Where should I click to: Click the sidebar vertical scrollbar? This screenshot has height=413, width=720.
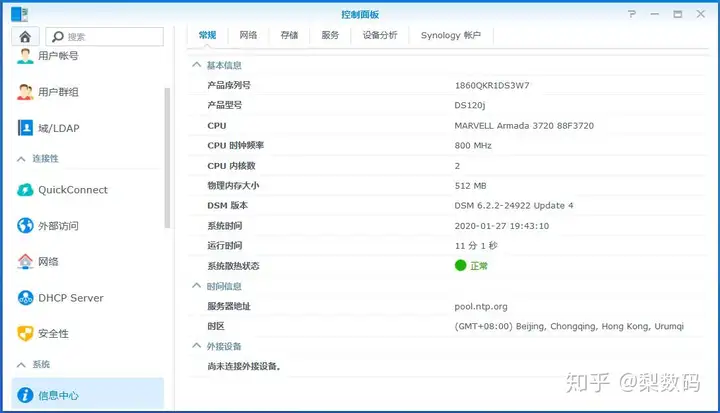(x=167, y=158)
